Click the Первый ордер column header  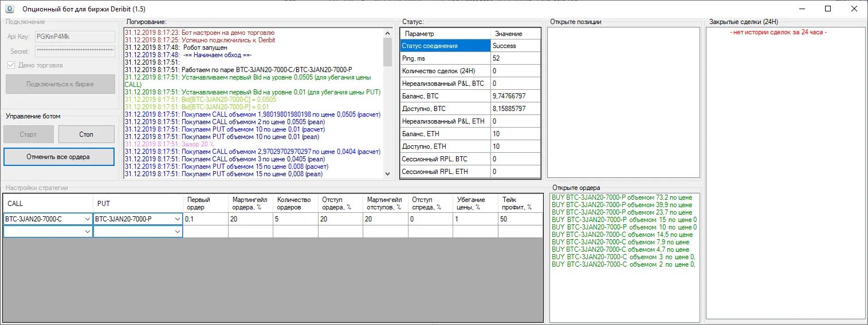(206, 203)
